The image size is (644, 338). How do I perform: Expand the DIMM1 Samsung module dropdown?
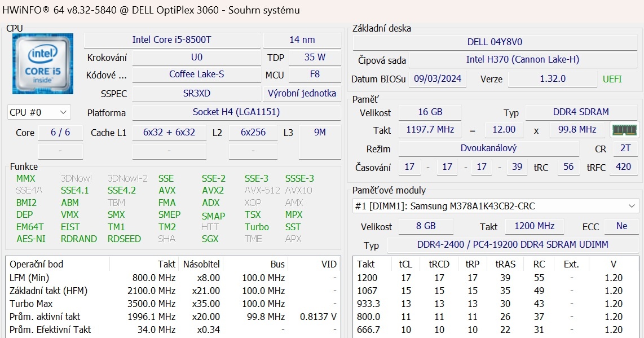pyautogui.click(x=630, y=206)
